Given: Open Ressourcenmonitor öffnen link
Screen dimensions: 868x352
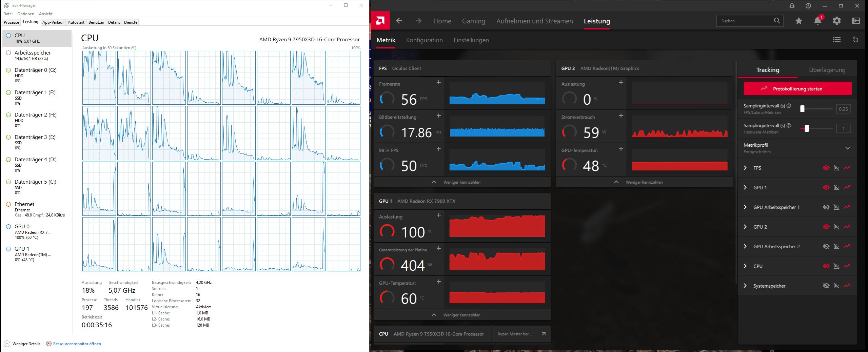Looking at the screenshot, I should (77, 344).
